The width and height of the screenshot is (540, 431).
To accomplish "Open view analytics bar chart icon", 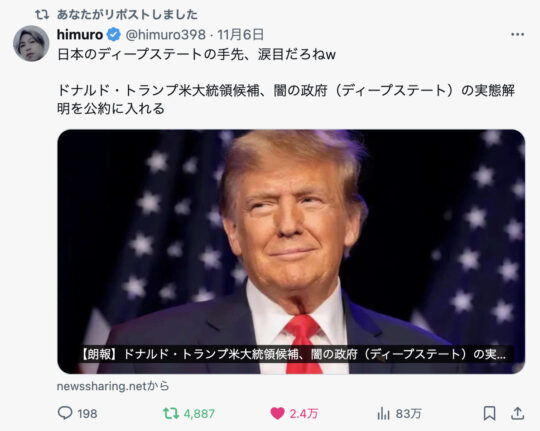I will pyautogui.click(x=383, y=413).
